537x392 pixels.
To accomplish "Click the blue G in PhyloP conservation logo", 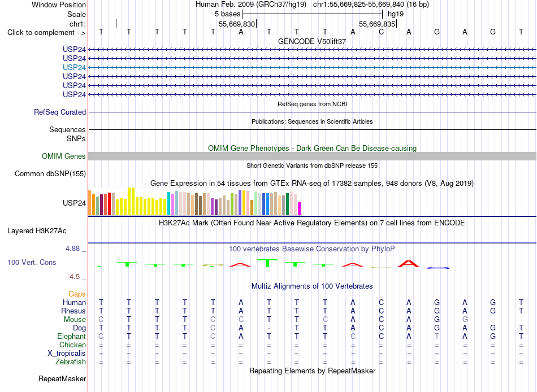I will [x=438, y=268].
